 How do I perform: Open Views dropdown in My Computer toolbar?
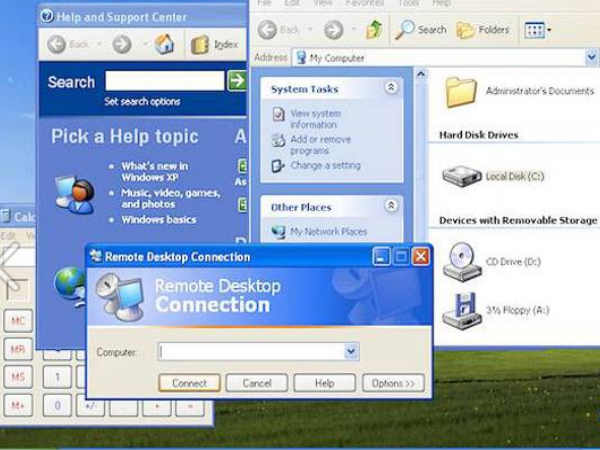[538, 30]
